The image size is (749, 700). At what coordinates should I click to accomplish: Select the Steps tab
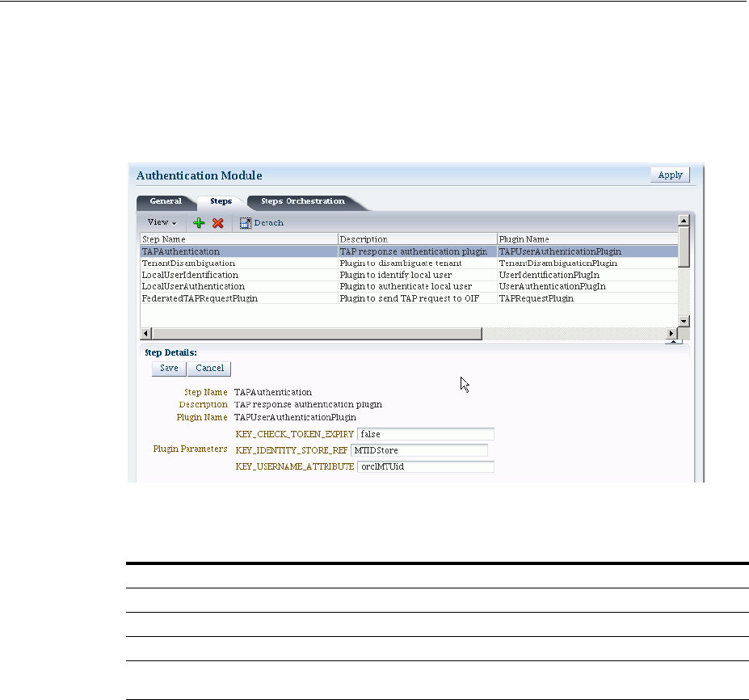(x=221, y=201)
